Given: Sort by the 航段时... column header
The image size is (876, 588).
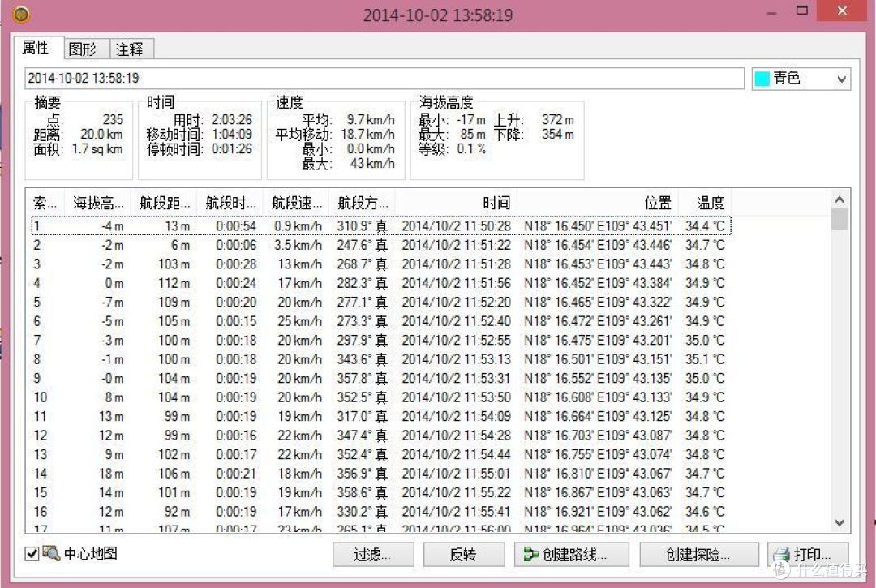Looking at the screenshot, I should (230, 203).
